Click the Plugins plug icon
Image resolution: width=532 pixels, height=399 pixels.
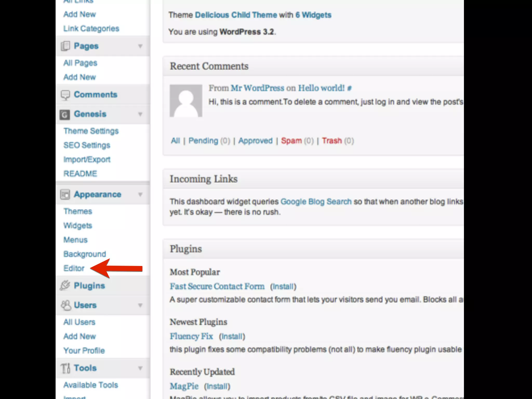pos(65,285)
